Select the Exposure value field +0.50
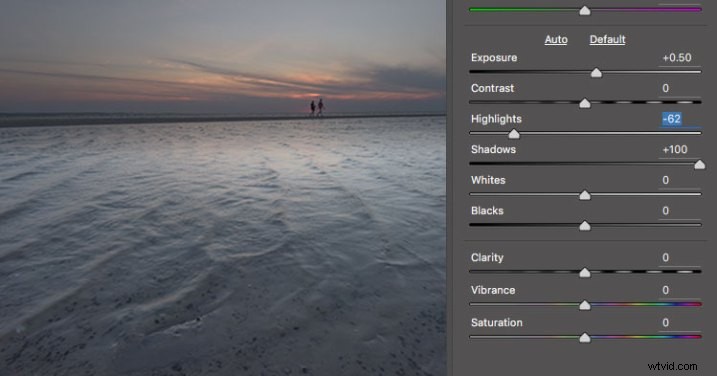Screen dimensions: 717x376 (679, 58)
